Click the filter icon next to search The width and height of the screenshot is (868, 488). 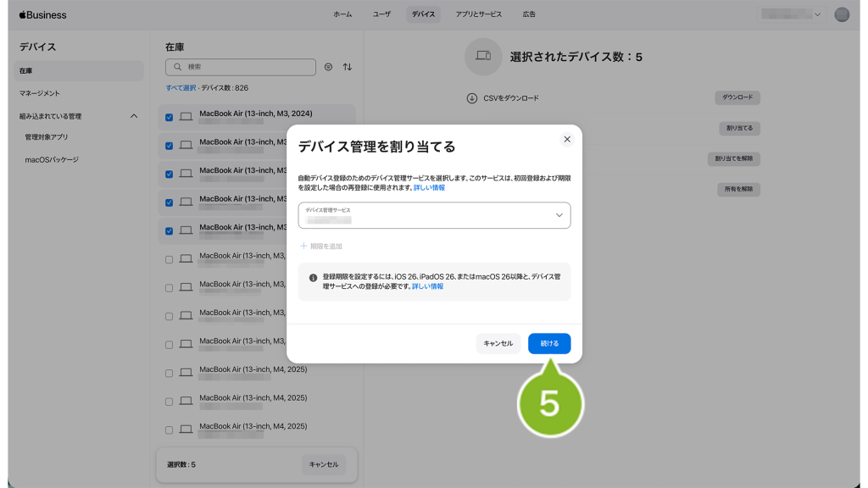tap(329, 67)
